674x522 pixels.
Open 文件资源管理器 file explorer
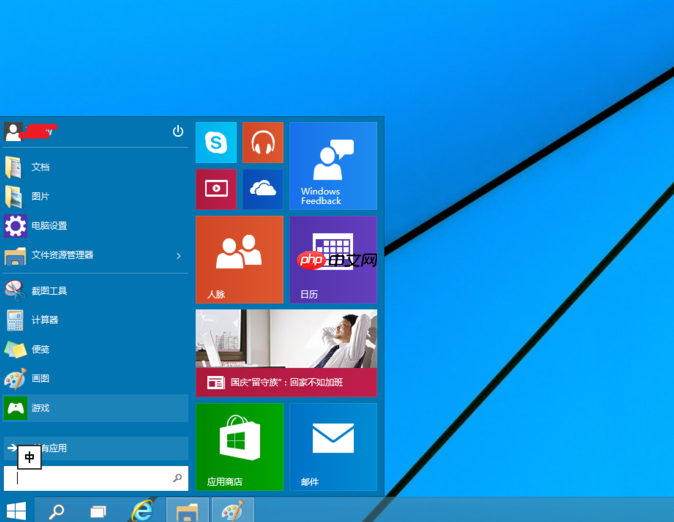95,255
